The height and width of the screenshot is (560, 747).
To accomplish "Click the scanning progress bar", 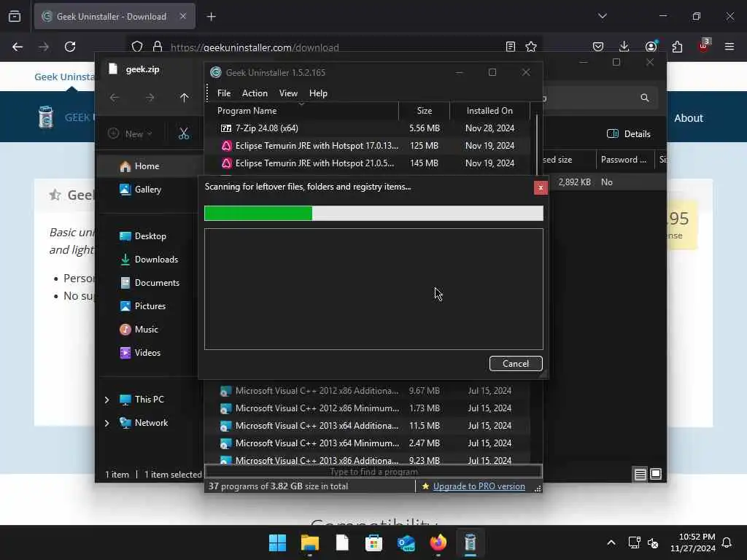I will [373, 214].
